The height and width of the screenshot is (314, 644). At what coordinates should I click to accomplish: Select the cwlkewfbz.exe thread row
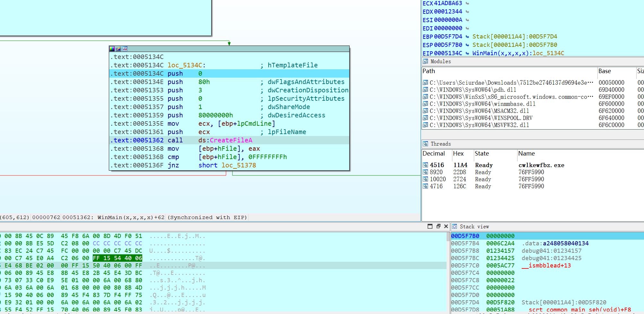533,165
